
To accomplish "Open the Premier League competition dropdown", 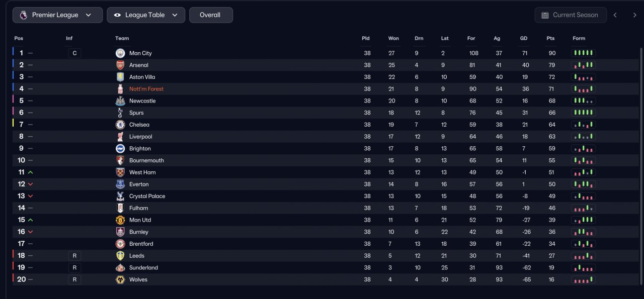I will coord(57,15).
